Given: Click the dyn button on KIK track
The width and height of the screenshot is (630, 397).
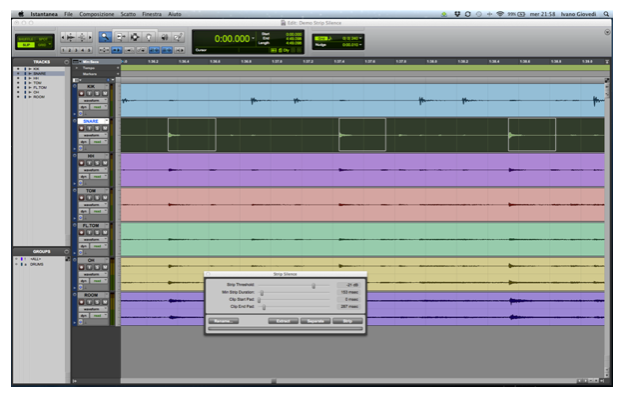Looking at the screenshot, I should coord(84,107).
